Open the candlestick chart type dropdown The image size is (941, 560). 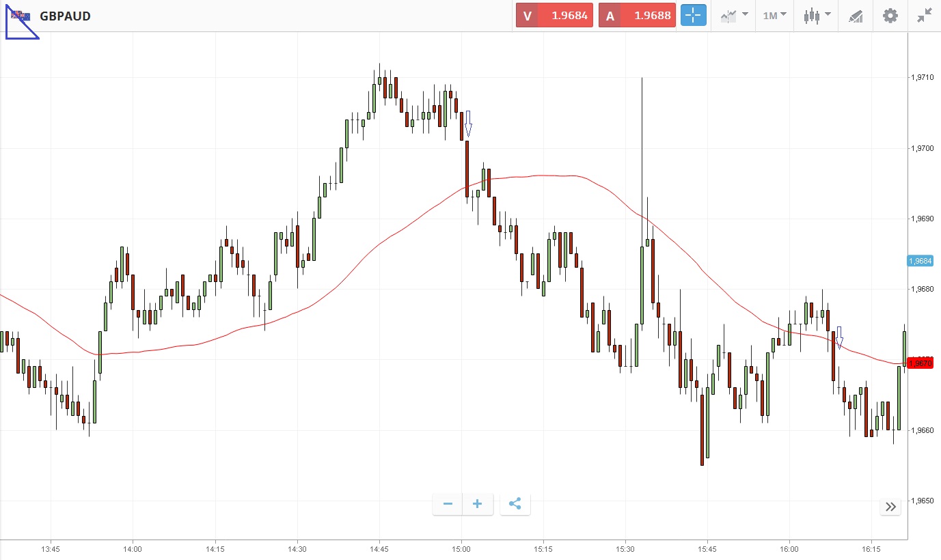pos(817,16)
